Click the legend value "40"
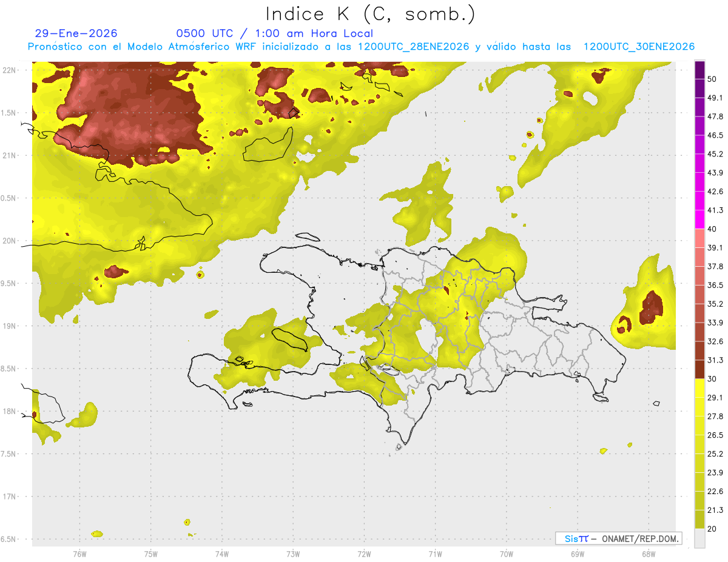Screen dimensions: 728x562 coord(712,229)
